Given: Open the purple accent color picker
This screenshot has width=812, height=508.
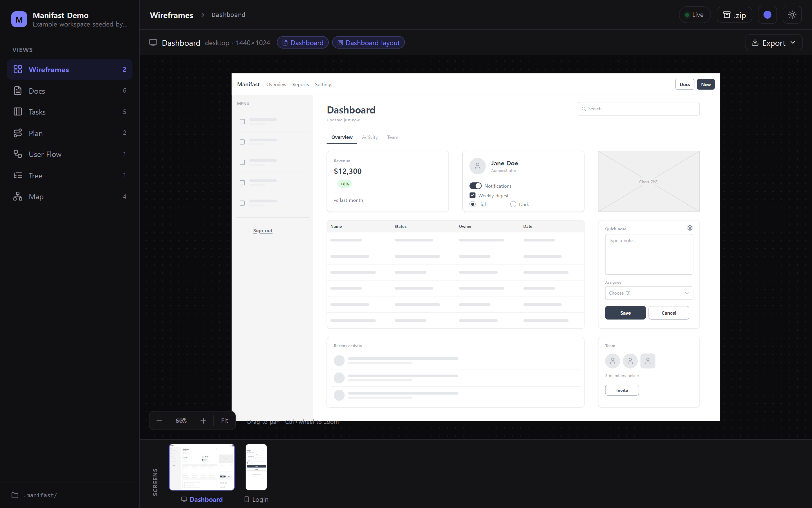Looking at the screenshot, I should tap(767, 15).
